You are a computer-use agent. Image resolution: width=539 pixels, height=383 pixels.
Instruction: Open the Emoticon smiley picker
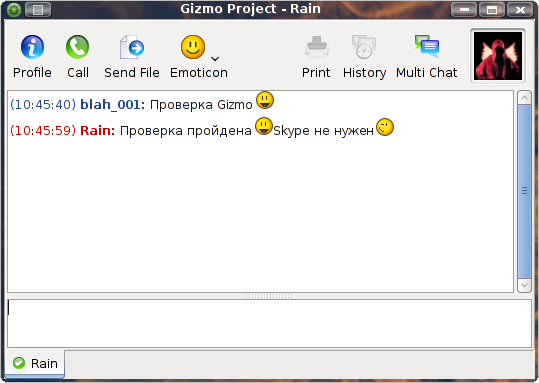point(193,47)
